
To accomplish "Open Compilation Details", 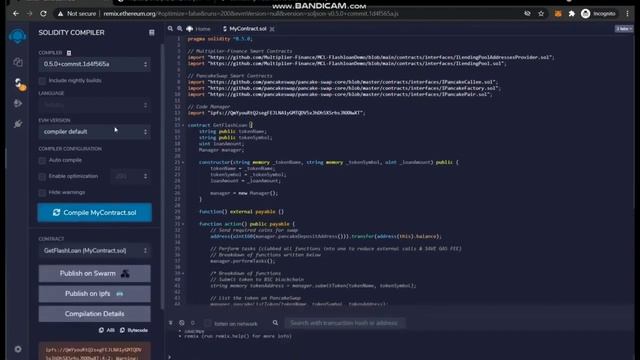I will point(94,314).
